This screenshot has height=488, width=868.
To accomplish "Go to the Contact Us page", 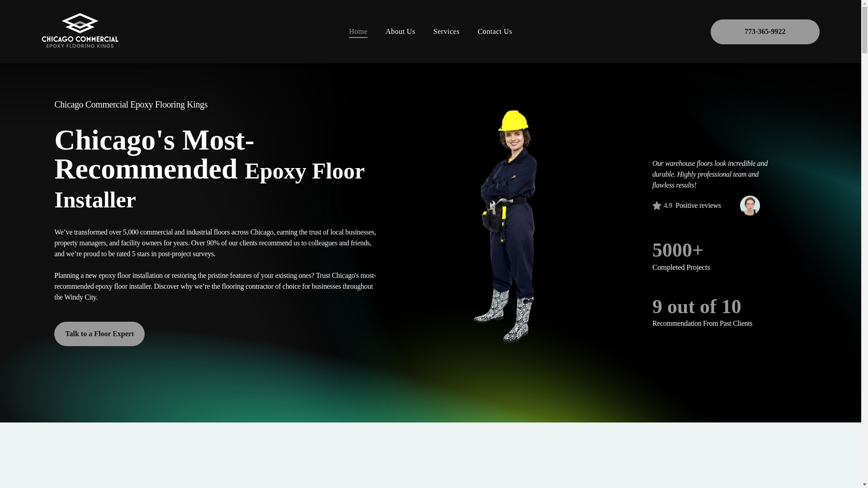I will (495, 32).
